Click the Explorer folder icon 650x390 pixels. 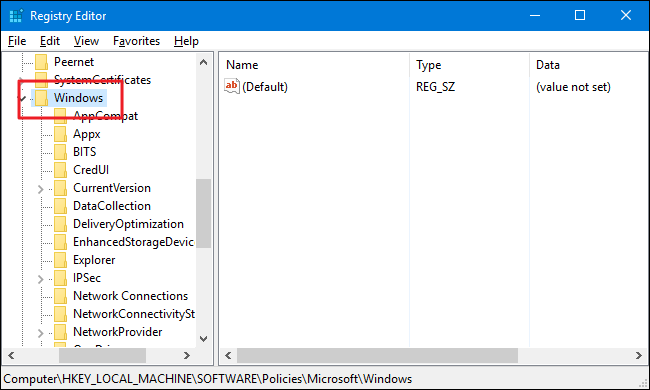pos(61,260)
